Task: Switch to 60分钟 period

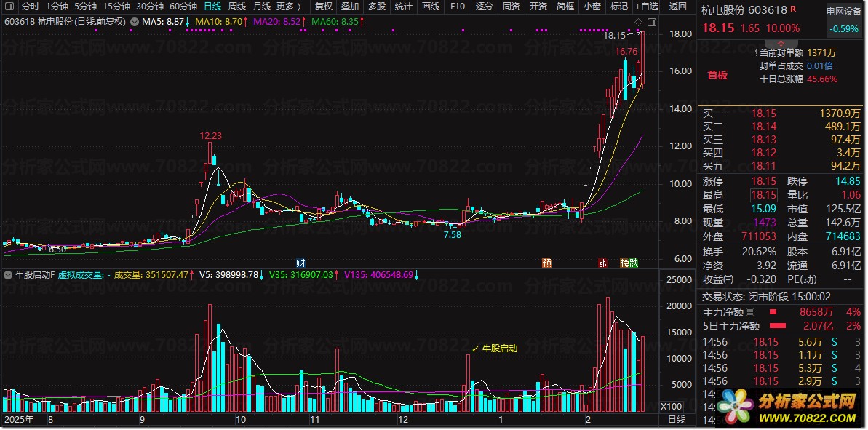Action: pos(183,7)
